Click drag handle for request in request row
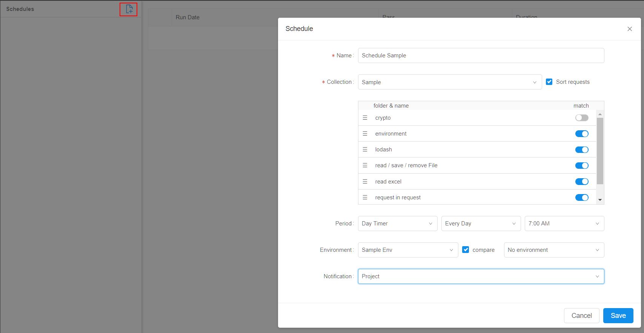 pos(365,197)
